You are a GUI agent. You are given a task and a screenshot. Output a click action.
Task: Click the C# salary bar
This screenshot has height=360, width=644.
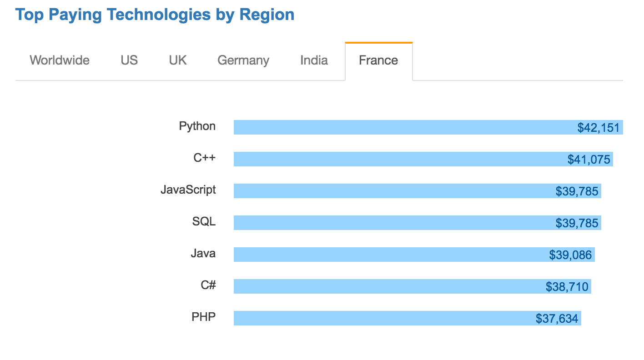point(413,286)
